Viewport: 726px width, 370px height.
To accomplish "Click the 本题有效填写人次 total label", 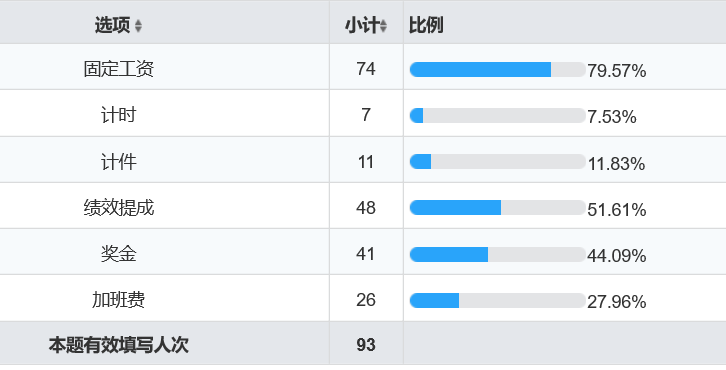I will click(x=119, y=345).
